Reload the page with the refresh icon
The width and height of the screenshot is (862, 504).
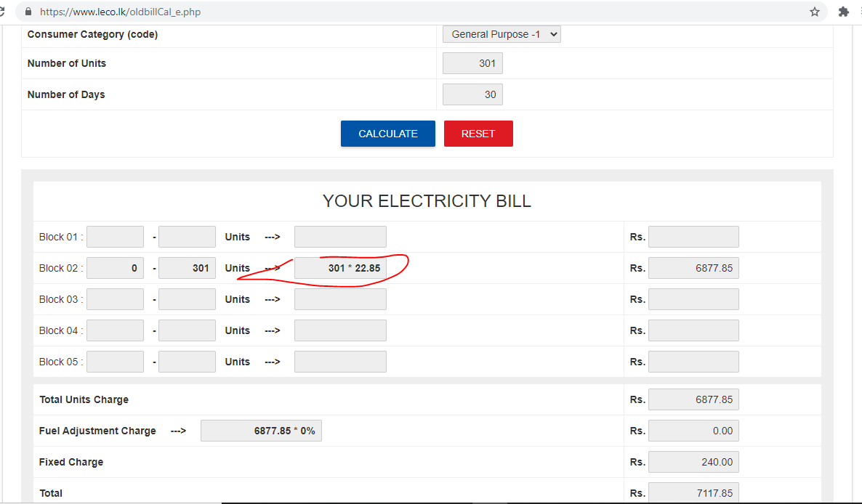1,12
